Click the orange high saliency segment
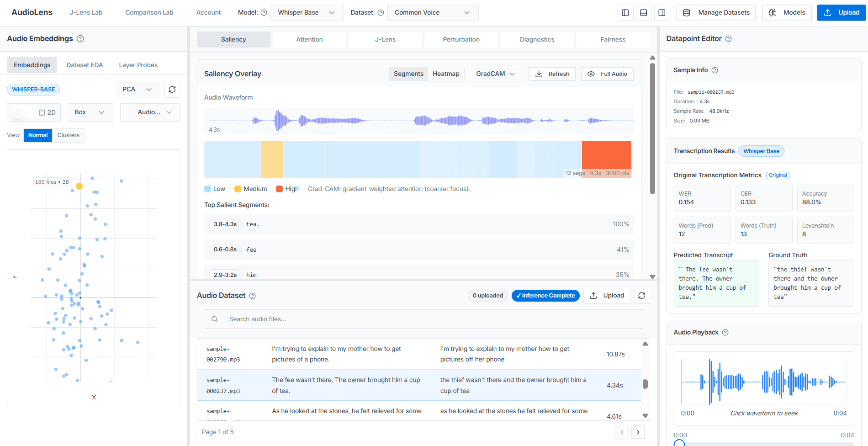Screen dimensions: 868x446 tap(606, 159)
